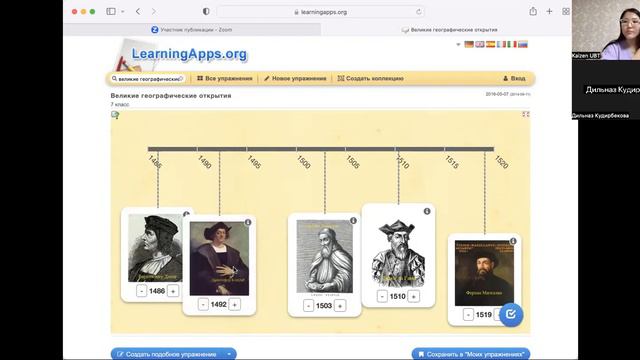Image resolution: width=640 pixels, height=360 pixels.
Task: Open 'Все упражнения' menu item
Action: coord(224,78)
